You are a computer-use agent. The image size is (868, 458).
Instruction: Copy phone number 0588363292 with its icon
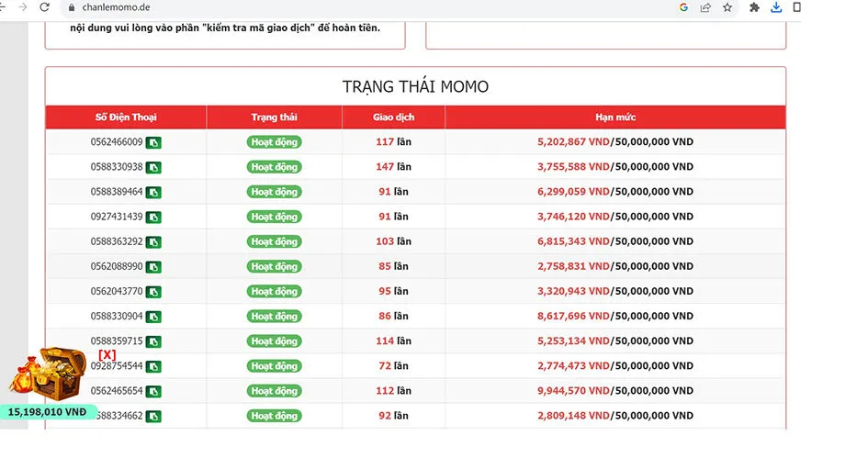153,242
